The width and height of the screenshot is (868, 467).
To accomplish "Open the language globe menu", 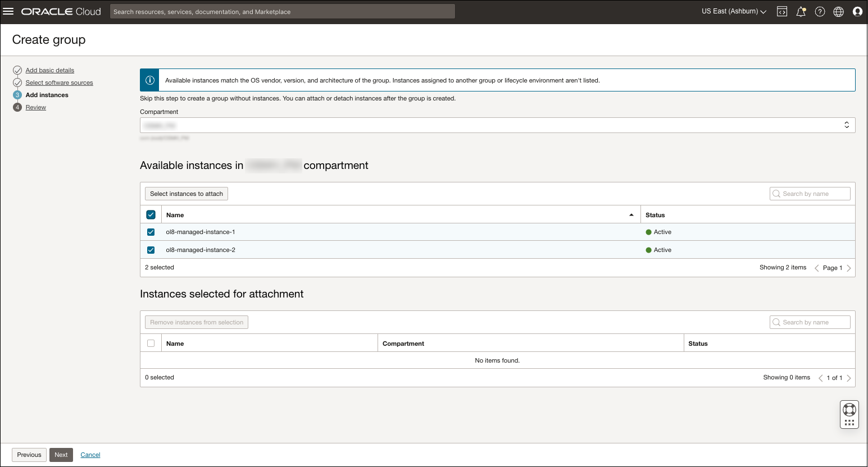I will (x=838, y=11).
